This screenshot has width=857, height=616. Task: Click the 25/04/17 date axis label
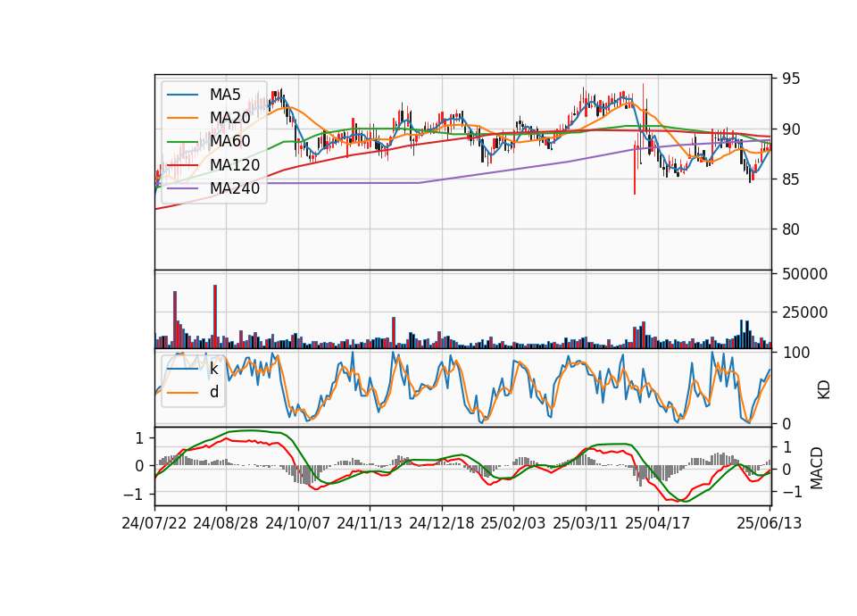(x=658, y=523)
